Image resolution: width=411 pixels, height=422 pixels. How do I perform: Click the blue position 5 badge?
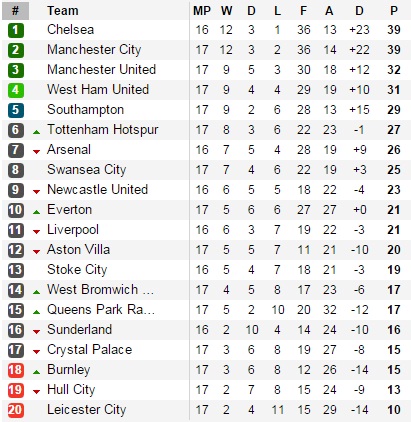click(15, 110)
